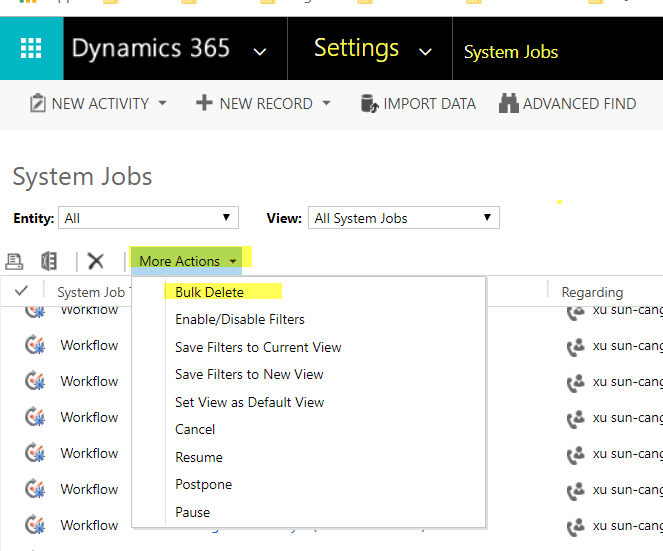Sort by the Regarding column header
This screenshot has width=663, height=551.
[x=592, y=292]
